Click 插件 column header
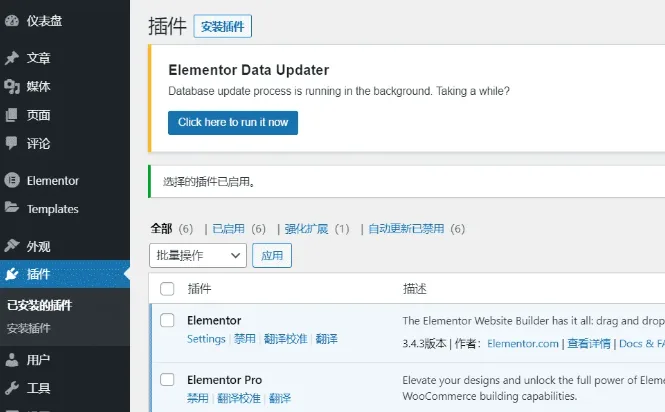 pyautogui.click(x=199, y=289)
